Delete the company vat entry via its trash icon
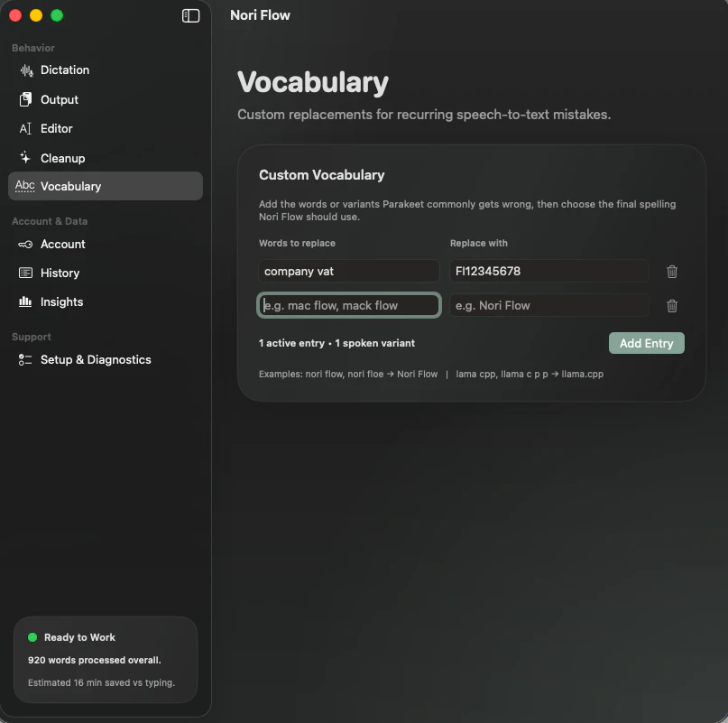 tap(672, 272)
